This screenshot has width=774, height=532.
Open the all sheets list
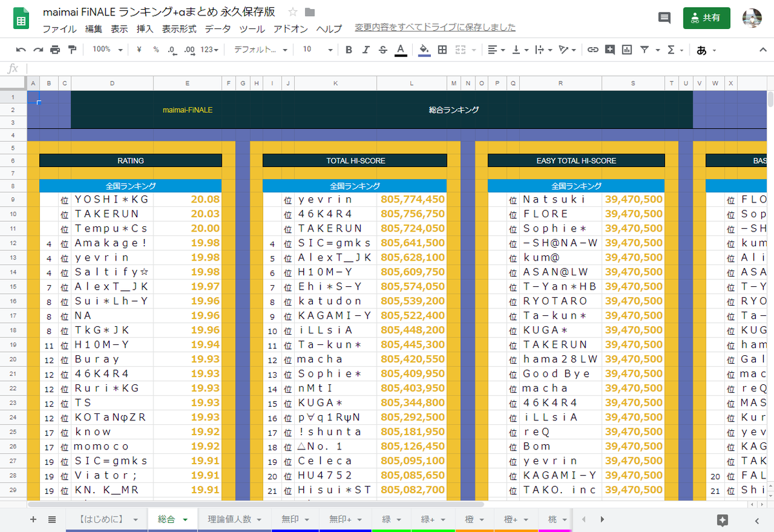52,519
